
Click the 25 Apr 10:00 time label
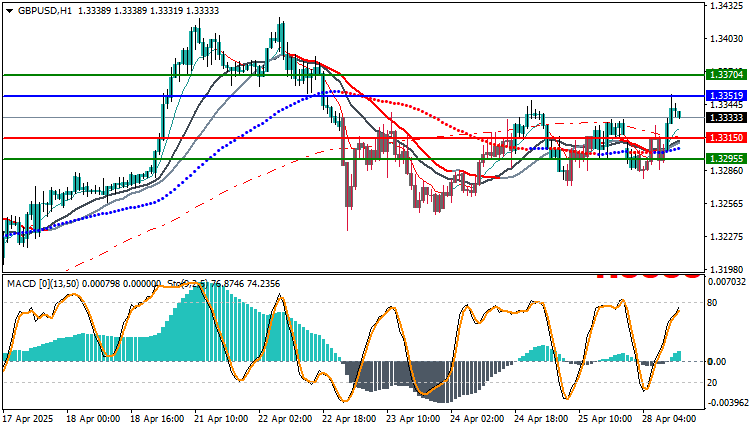click(605, 419)
